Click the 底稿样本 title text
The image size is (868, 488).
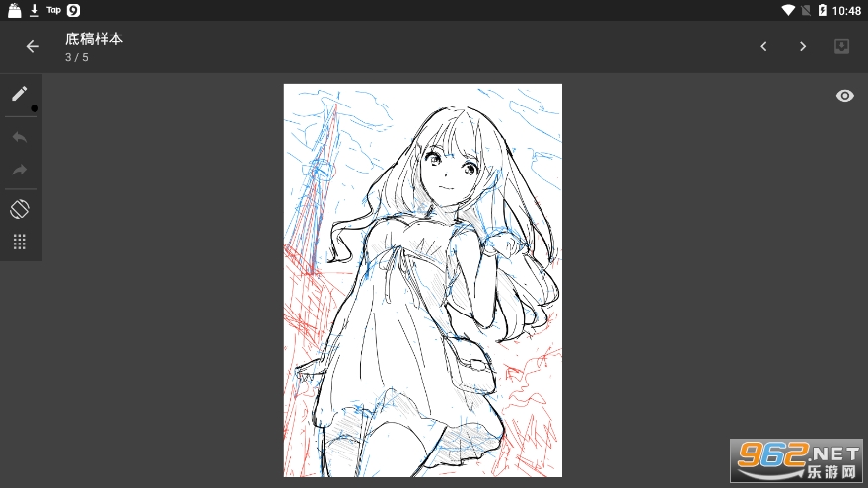(x=94, y=39)
